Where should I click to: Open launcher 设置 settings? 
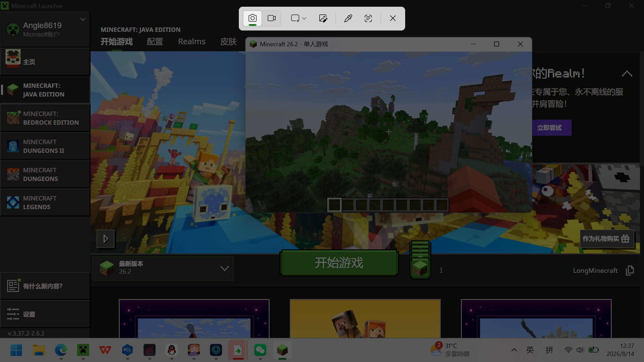(45, 314)
